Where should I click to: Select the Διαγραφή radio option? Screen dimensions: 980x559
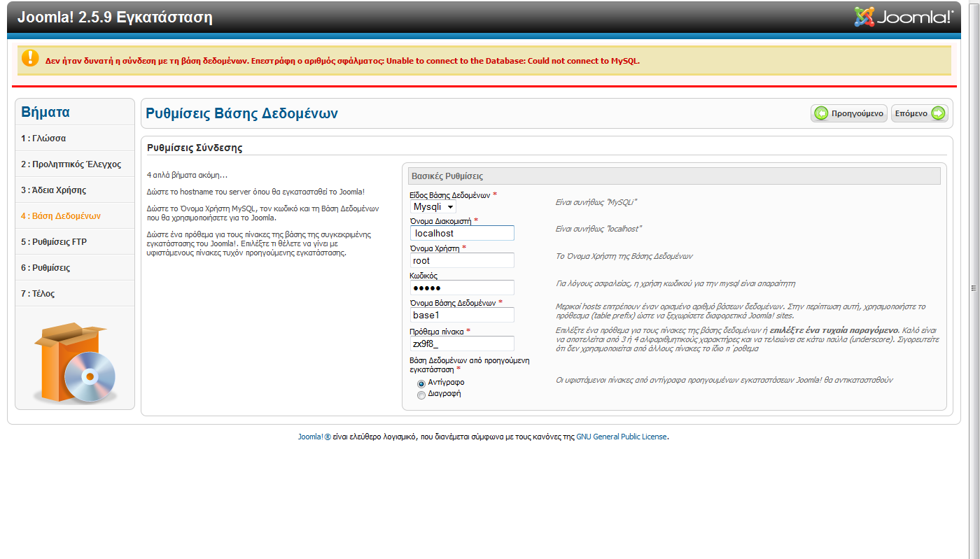tap(421, 395)
